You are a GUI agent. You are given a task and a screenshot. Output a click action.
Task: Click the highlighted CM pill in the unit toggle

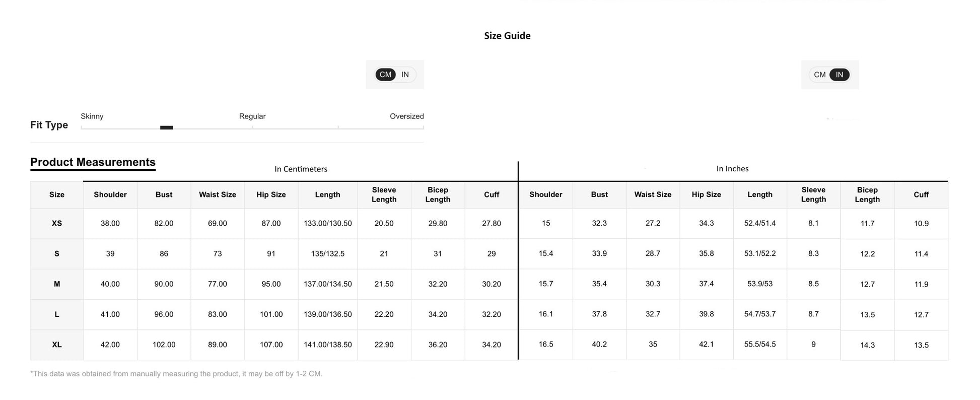tap(385, 75)
